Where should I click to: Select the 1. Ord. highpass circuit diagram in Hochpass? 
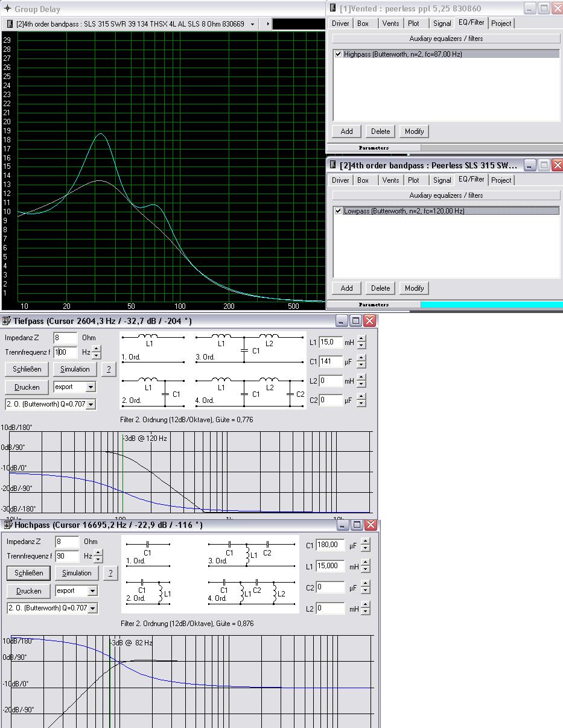point(148,554)
